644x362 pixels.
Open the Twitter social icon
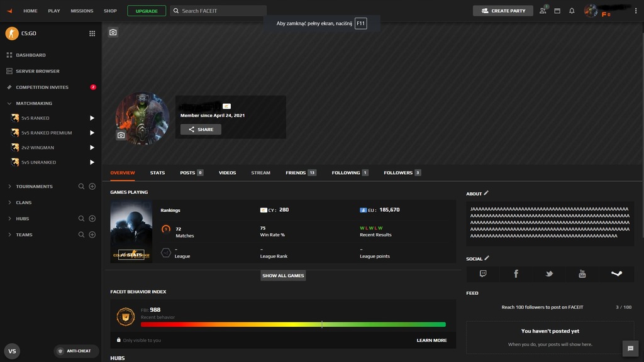click(549, 274)
